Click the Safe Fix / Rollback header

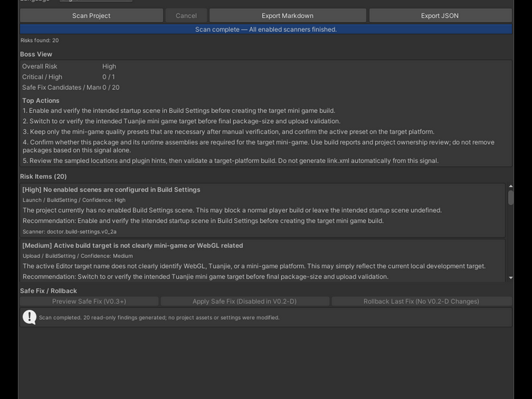[x=49, y=291]
